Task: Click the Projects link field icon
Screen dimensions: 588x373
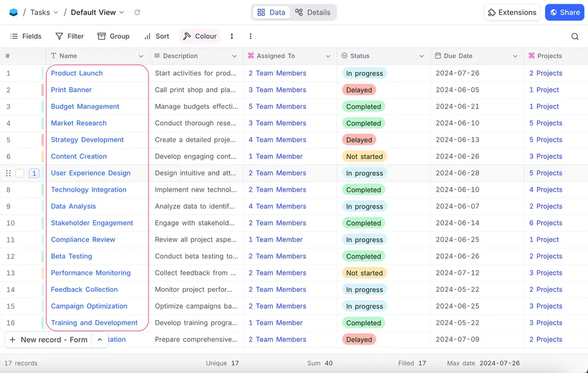Action: point(531,56)
